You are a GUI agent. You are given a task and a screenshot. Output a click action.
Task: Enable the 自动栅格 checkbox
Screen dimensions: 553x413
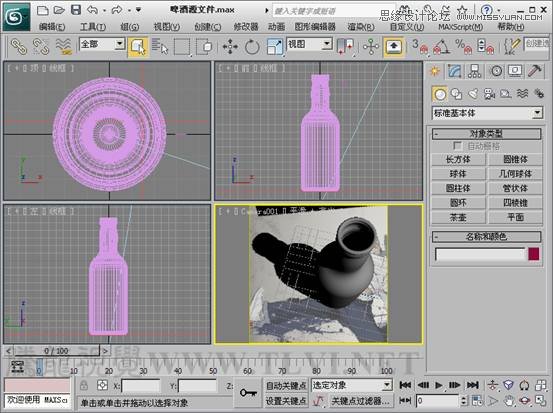pyautogui.click(x=457, y=146)
